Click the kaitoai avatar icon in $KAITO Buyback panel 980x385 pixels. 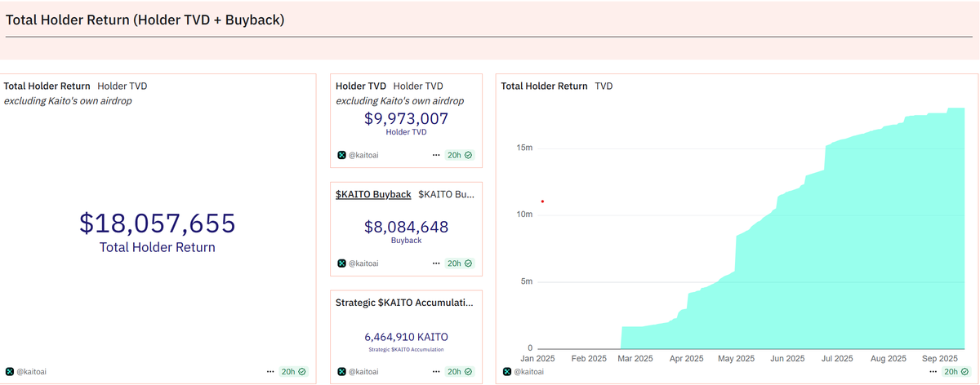click(x=341, y=263)
